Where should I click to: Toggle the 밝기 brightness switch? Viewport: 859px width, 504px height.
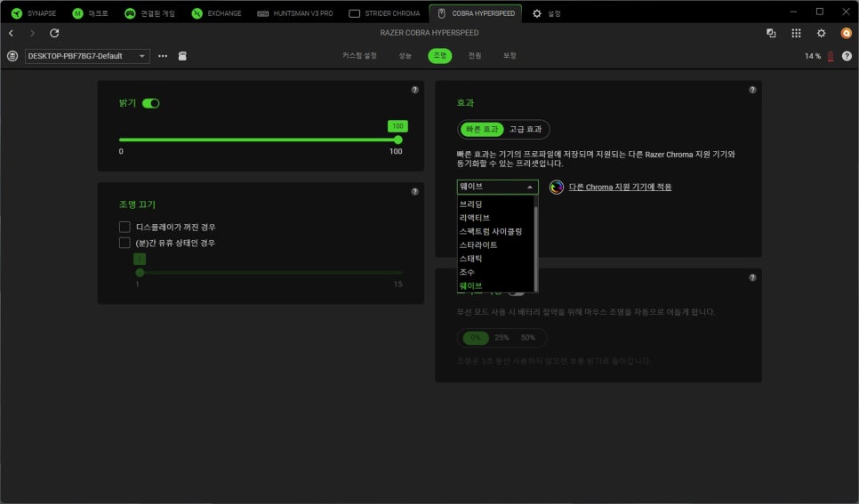tap(150, 103)
